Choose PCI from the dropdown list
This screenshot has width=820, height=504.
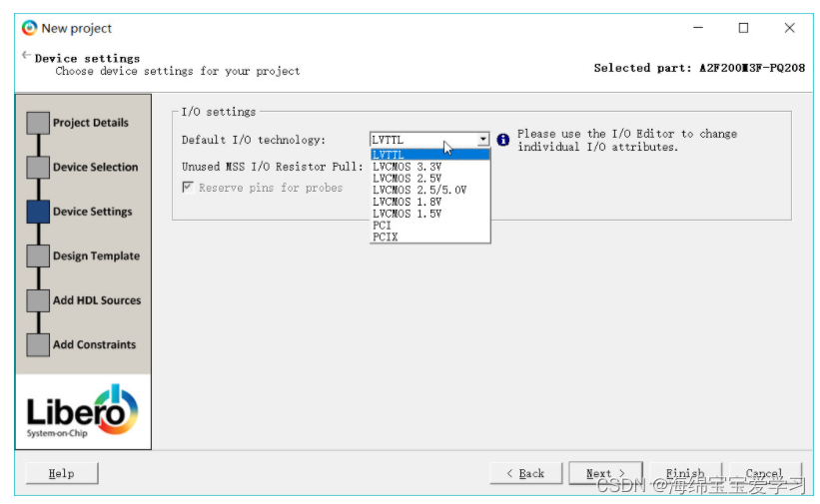429,226
